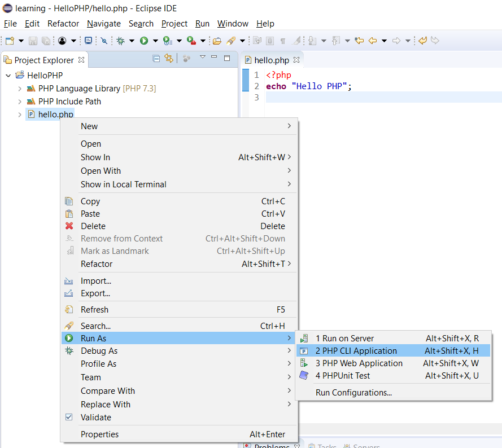Open the Window menu
The image size is (502, 448).
[233, 24]
